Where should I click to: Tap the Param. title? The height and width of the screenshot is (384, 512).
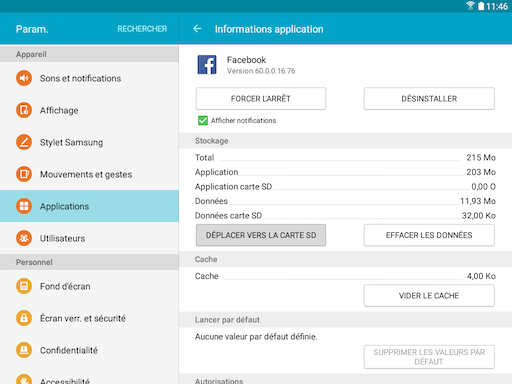tap(32, 29)
